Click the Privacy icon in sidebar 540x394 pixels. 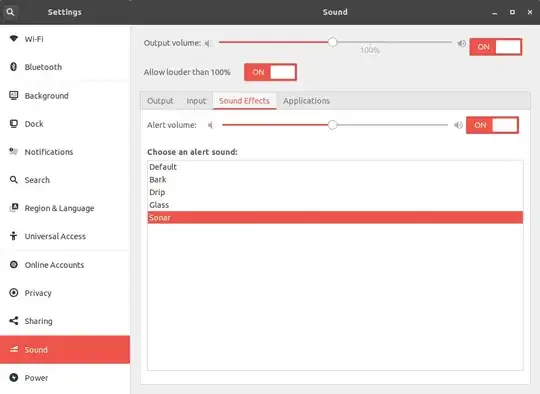(x=13, y=292)
